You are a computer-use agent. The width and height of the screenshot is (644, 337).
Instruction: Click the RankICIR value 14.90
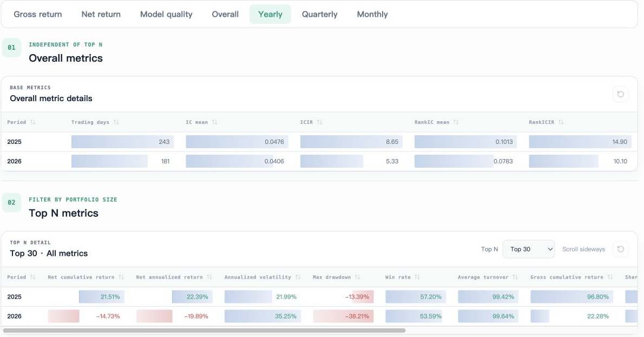(x=619, y=142)
